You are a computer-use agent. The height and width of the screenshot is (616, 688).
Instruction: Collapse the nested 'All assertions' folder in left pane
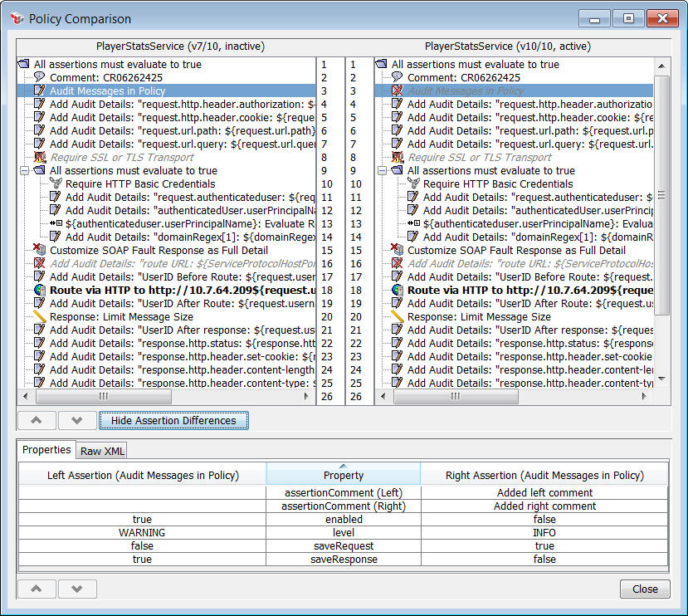[x=23, y=170]
